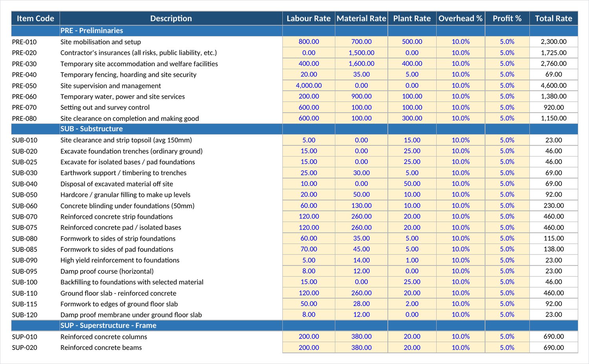Select 'Hardcore / granular filling to make up levels'

click(x=125, y=195)
